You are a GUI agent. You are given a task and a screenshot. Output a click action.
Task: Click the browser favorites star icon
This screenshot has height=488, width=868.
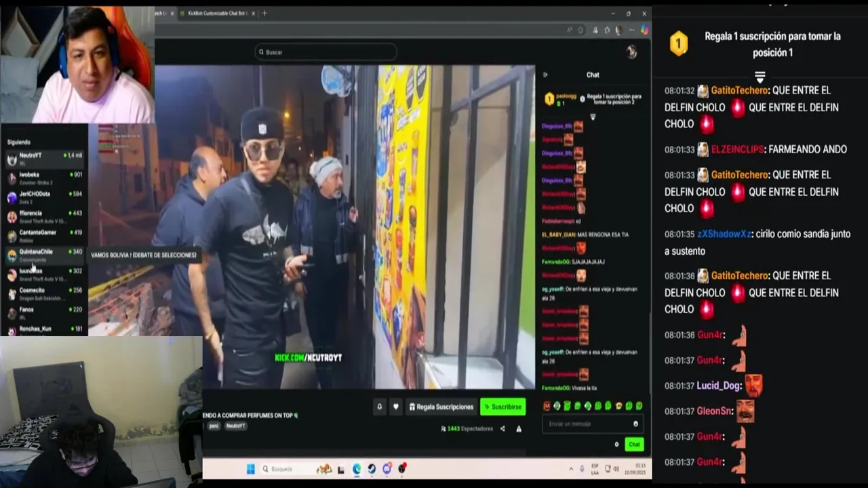point(580,30)
